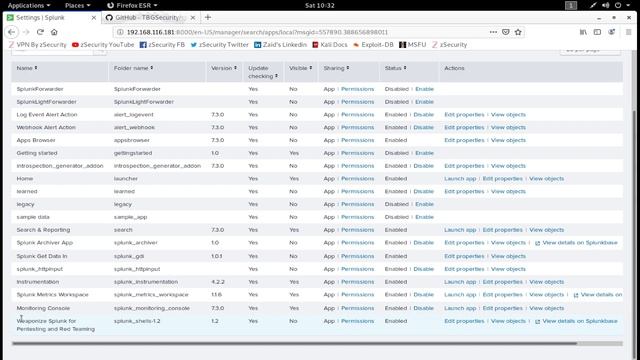Disable the Log Event Alert Action app
The width and height of the screenshot is (640, 360).
(x=424, y=115)
